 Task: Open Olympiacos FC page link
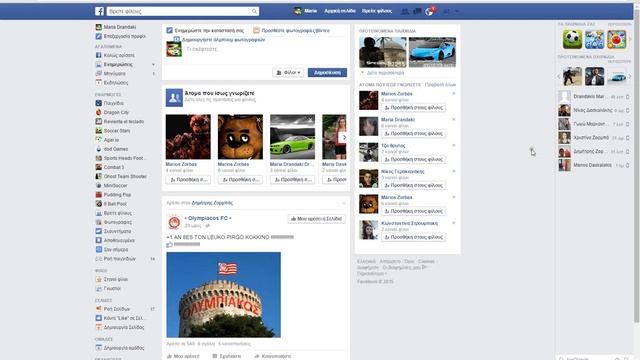pos(208,218)
